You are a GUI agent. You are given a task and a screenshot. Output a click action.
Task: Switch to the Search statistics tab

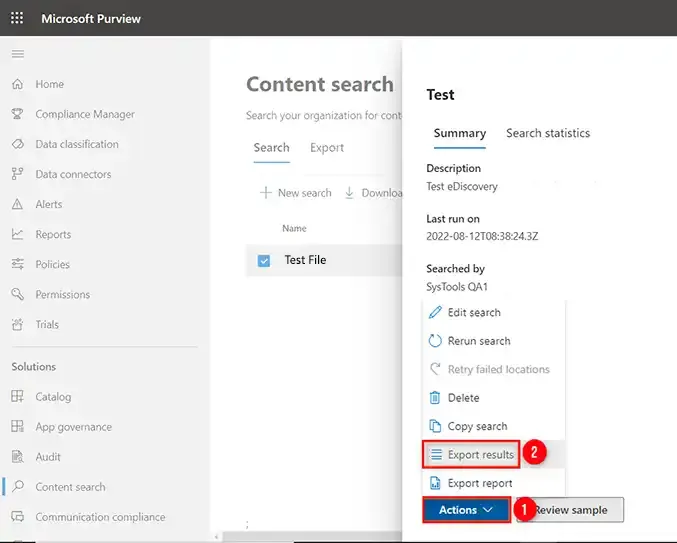[547, 133]
